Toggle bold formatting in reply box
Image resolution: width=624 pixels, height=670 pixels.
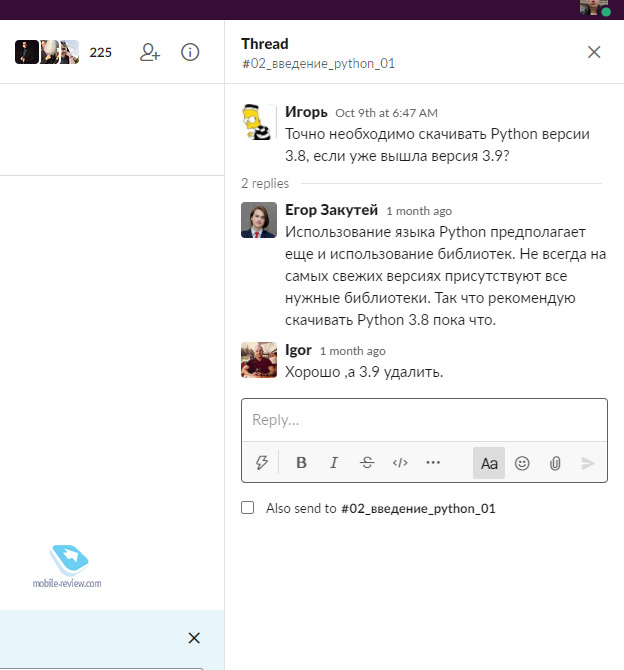301,463
